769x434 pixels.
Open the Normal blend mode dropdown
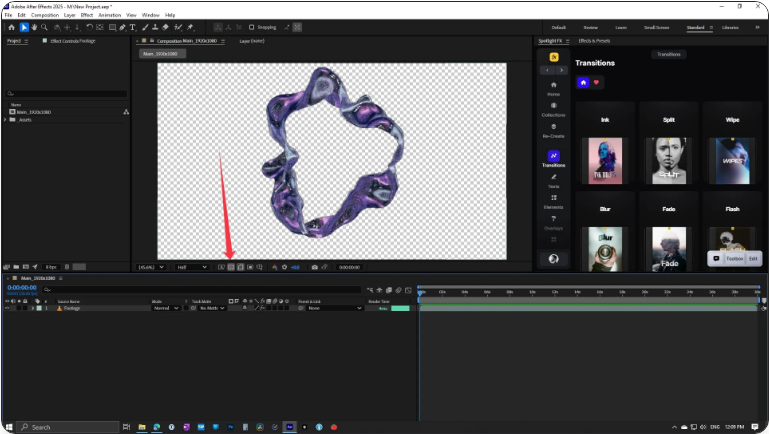coord(164,308)
